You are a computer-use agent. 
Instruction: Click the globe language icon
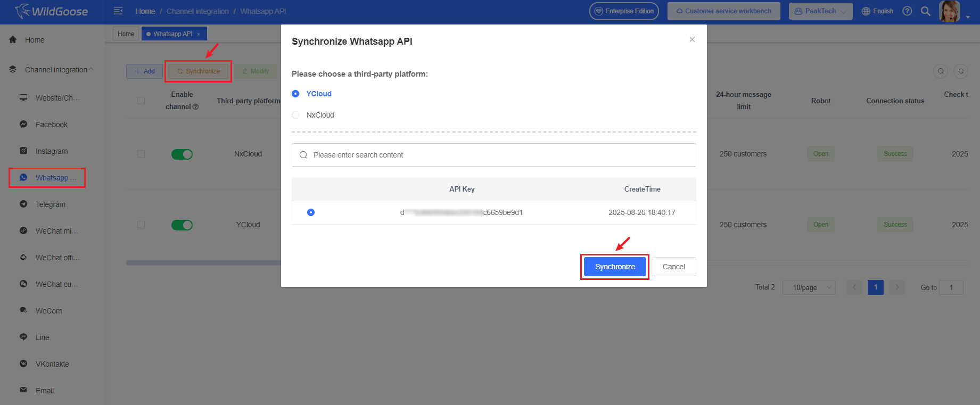click(x=866, y=11)
